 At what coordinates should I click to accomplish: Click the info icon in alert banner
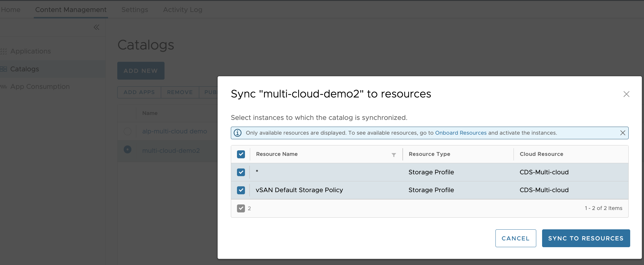pyautogui.click(x=238, y=133)
